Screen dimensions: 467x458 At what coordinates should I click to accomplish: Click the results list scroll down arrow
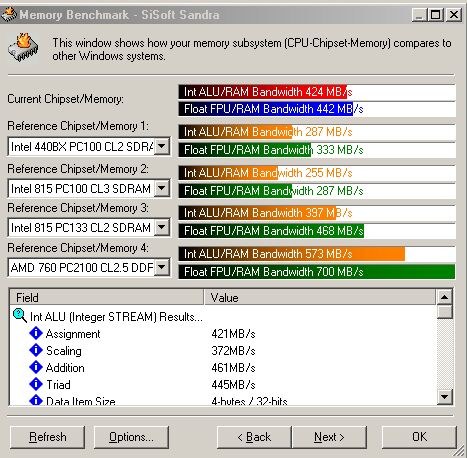pyautogui.click(x=445, y=397)
